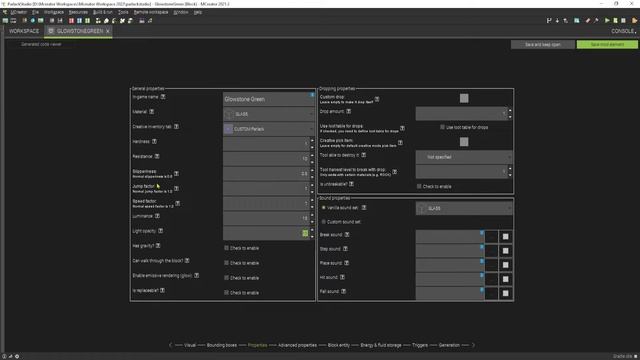Click the Light opacity spinner arrows
The image size is (640, 360).
click(x=312, y=233)
